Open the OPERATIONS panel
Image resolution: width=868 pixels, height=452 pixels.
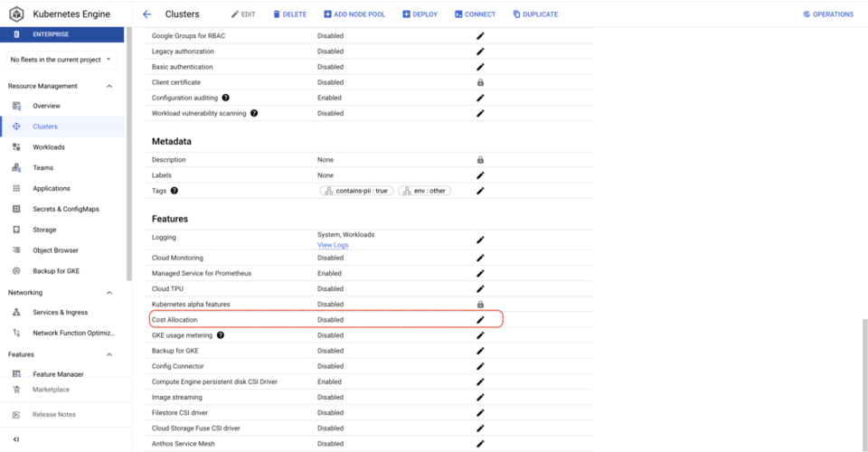tap(828, 14)
